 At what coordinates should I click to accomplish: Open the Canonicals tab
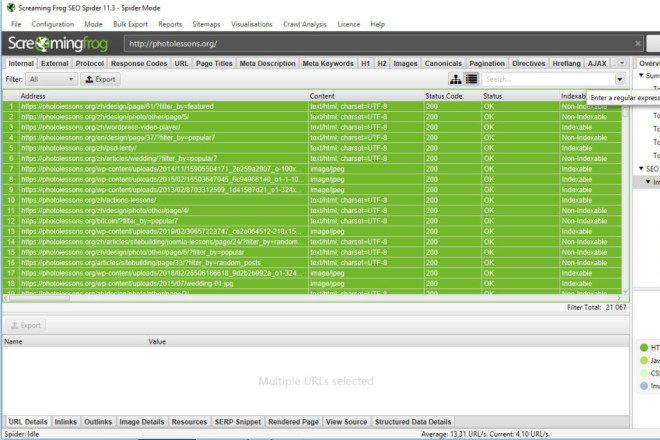coord(443,63)
